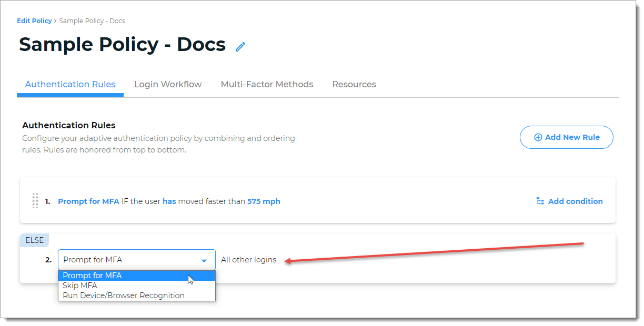644x326 pixels.
Task: Click 'Sample Policy - Docs' in breadcrumb
Action: click(x=92, y=21)
